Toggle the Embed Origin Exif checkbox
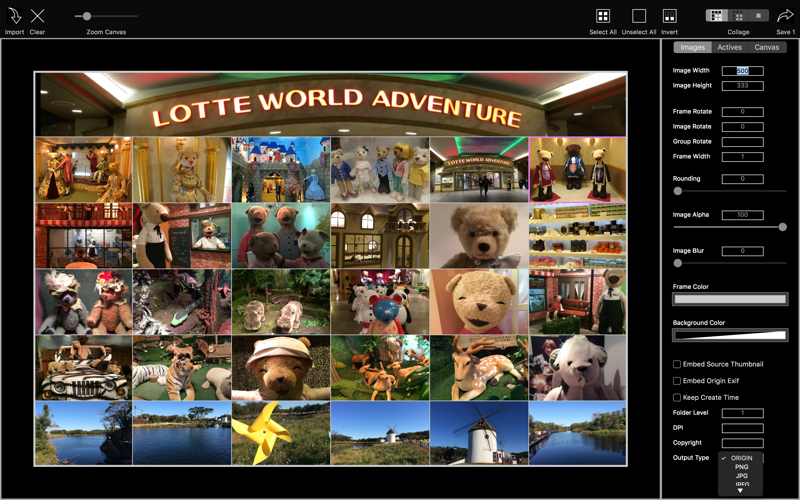This screenshot has height=500, width=800. click(677, 381)
